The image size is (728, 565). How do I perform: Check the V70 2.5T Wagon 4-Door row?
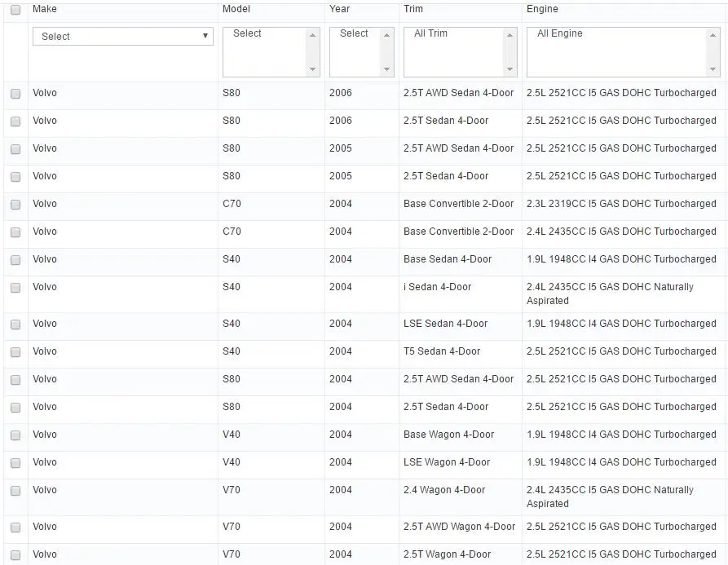pyautogui.click(x=15, y=555)
